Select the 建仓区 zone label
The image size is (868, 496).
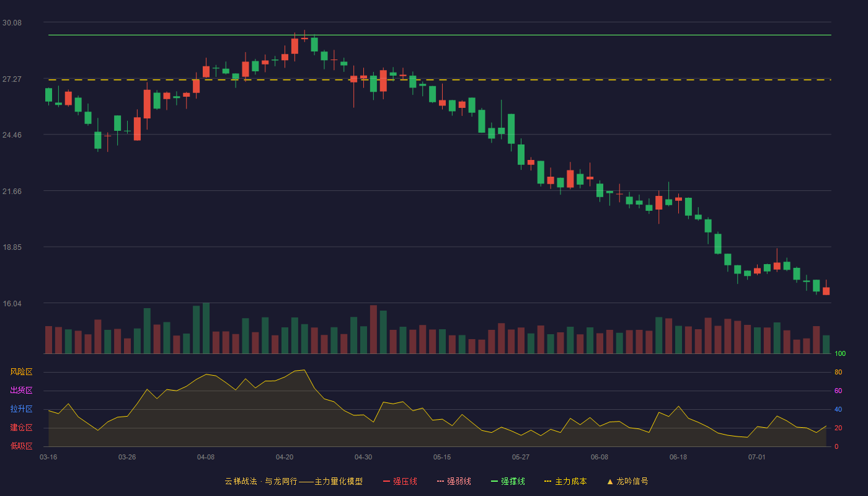click(21, 428)
